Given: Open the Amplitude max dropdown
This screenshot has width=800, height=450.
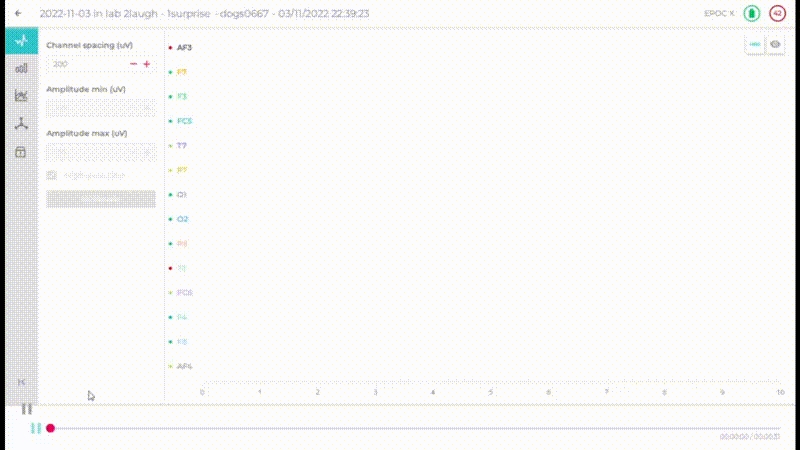Looking at the screenshot, I should click(x=100, y=152).
